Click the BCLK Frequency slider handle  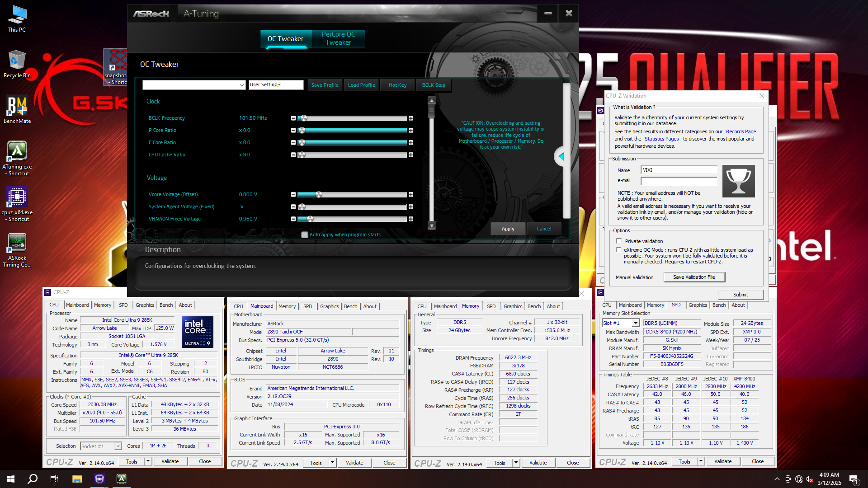click(x=304, y=118)
